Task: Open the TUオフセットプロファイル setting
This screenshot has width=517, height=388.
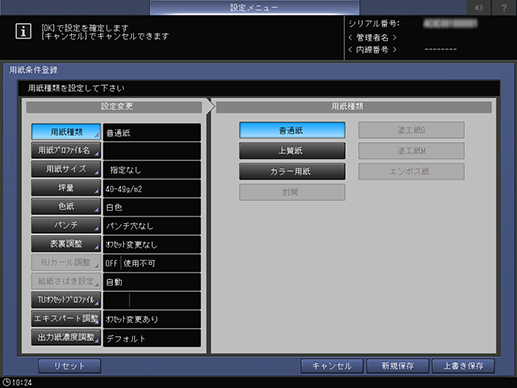Action: click(66, 300)
